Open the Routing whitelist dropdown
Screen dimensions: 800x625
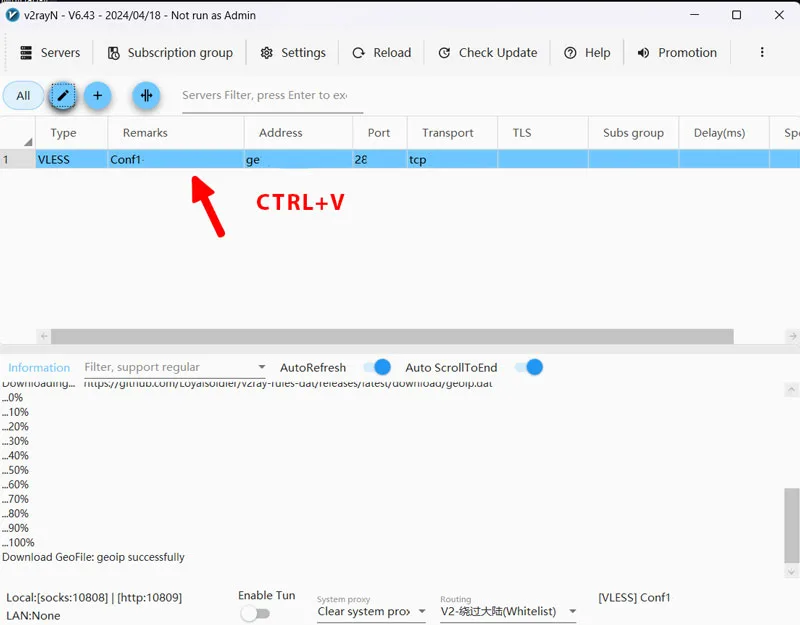point(573,611)
